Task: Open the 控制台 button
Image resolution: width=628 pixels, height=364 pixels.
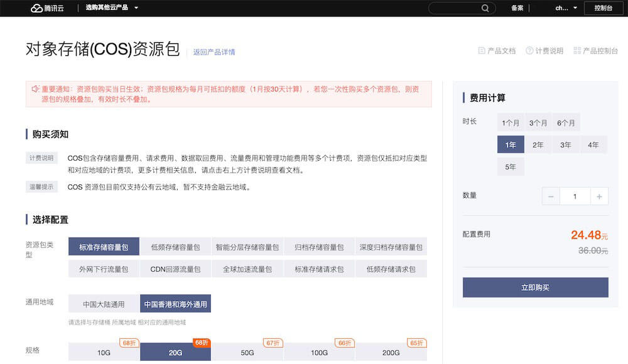Action: click(x=603, y=8)
